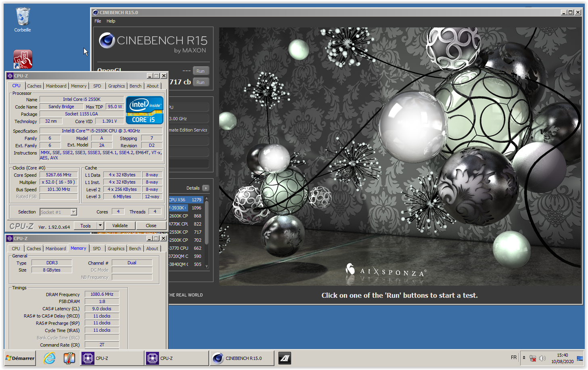Open the Tools dropdown arrow in CPU-Z
Screen dimensions: 588x370
click(x=100, y=226)
